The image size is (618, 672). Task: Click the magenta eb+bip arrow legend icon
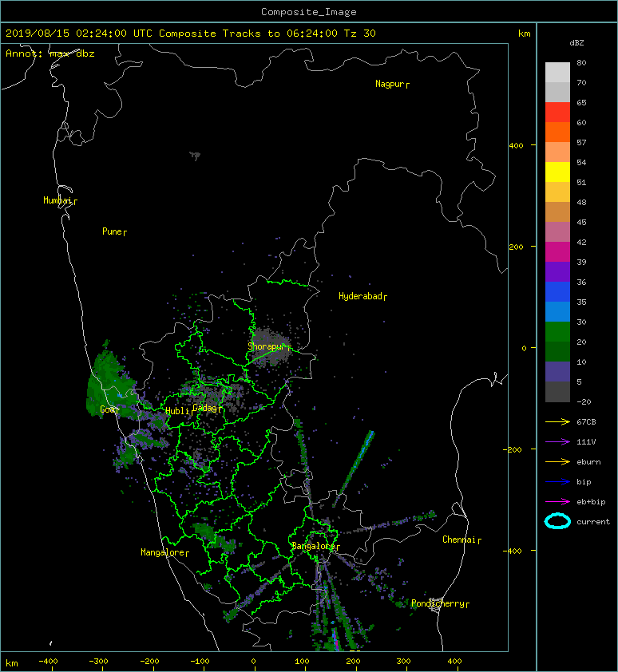(x=557, y=502)
